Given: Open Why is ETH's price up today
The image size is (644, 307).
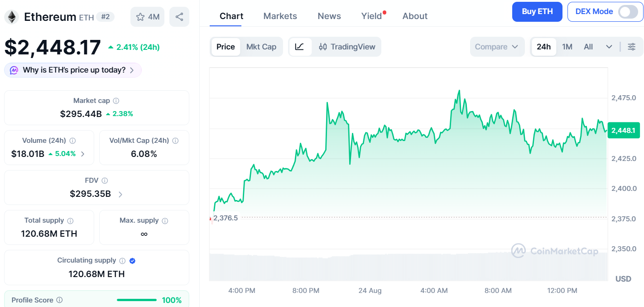Looking at the screenshot, I should pos(73,70).
